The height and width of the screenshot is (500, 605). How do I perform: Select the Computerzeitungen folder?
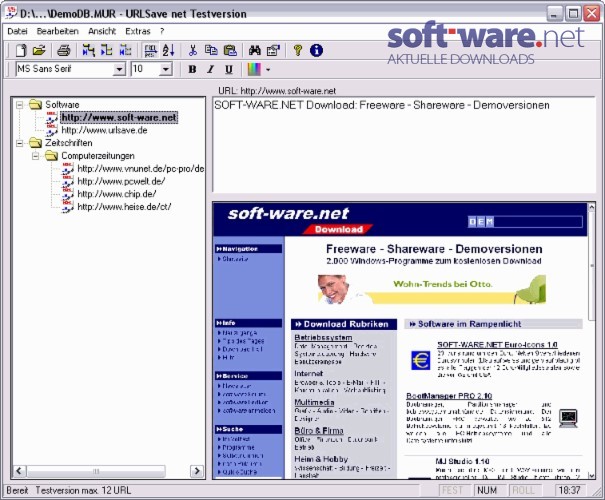(98, 156)
